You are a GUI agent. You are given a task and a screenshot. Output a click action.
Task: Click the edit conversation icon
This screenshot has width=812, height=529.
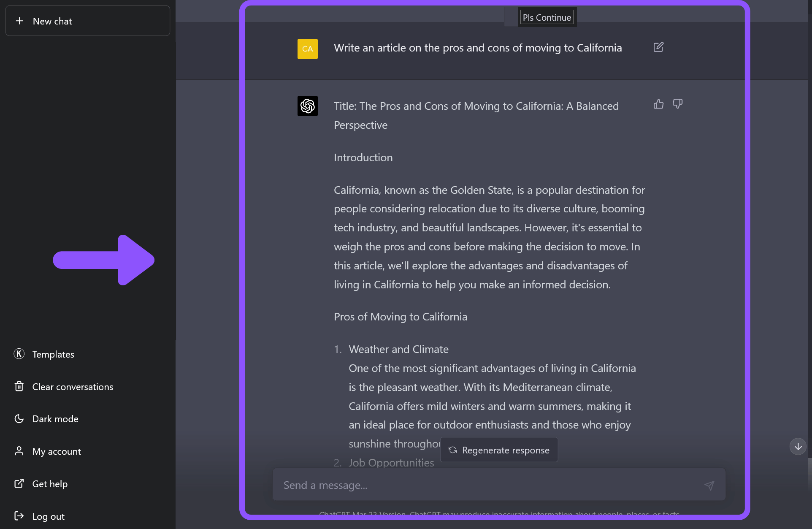pyautogui.click(x=658, y=47)
